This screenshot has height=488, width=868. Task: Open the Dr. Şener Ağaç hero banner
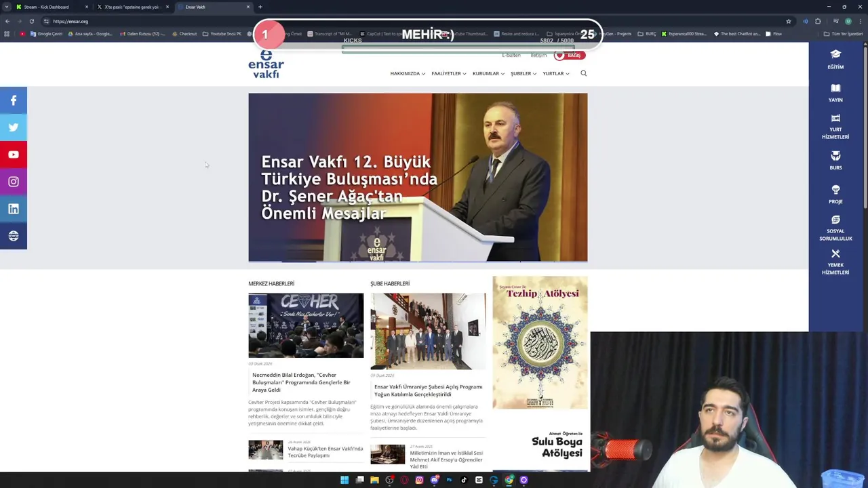(x=418, y=177)
